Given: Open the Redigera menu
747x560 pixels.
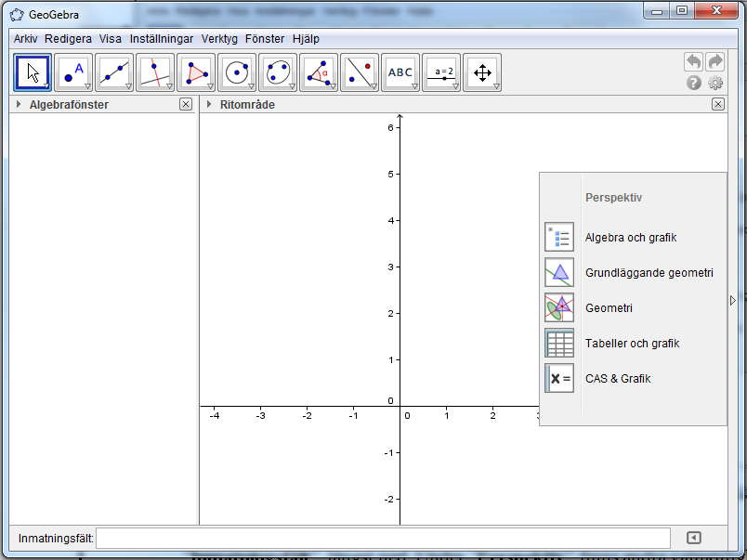Looking at the screenshot, I should (x=68, y=39).
